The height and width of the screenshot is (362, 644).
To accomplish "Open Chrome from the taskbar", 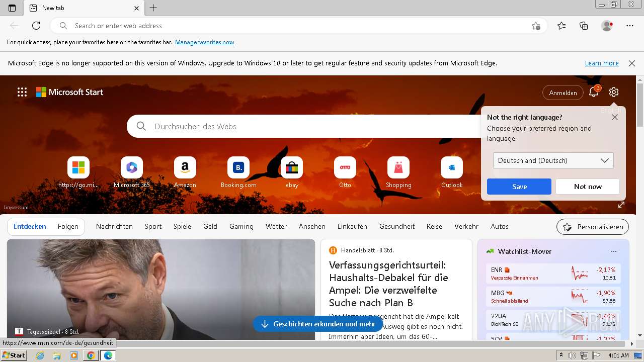I will [x=91, y=355].
